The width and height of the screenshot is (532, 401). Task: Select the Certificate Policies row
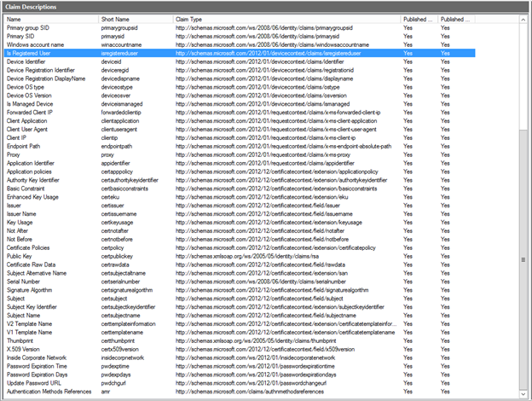click(x=240, y=248)
